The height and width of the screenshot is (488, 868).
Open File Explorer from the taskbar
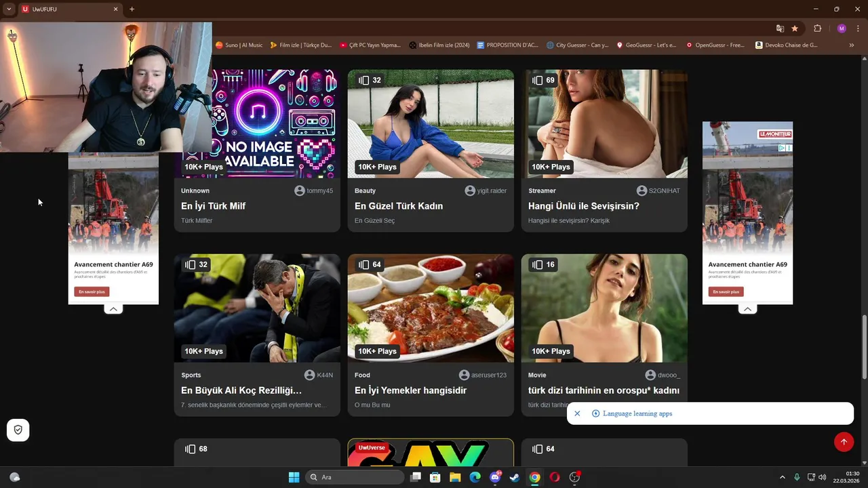pyautogui.click(x=455, y=477)
